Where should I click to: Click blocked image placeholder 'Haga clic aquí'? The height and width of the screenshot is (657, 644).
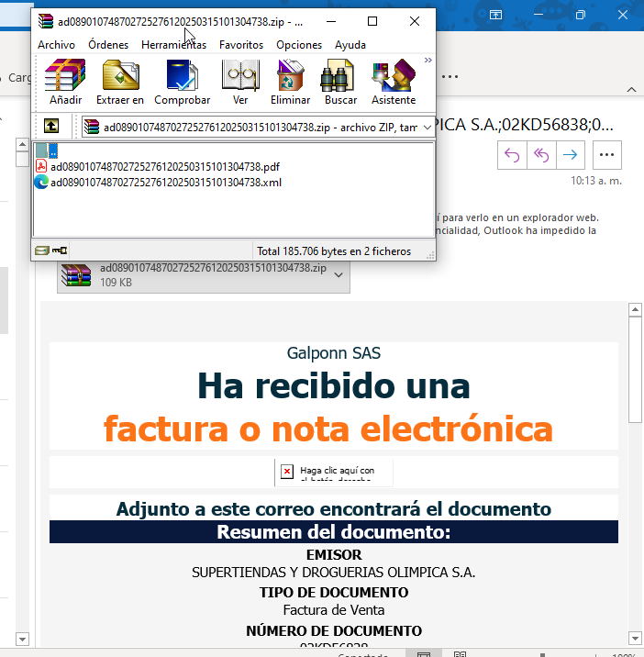pos(334,473)
